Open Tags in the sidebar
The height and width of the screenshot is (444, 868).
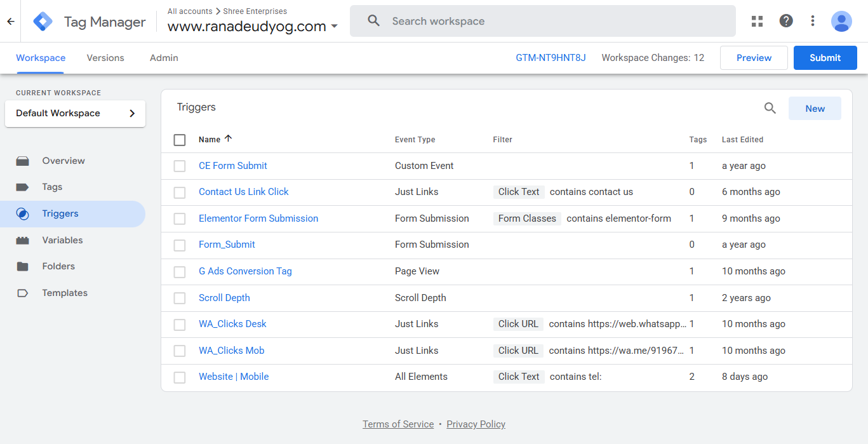(x=52, y=187)
